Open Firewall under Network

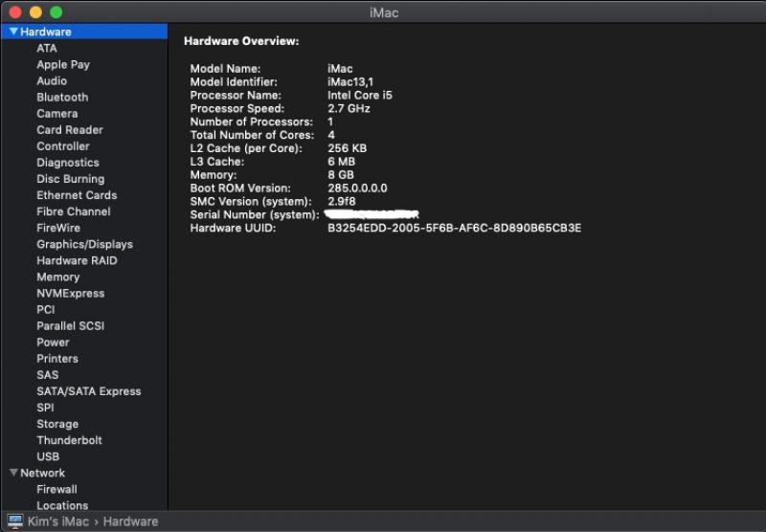(56, 489)
